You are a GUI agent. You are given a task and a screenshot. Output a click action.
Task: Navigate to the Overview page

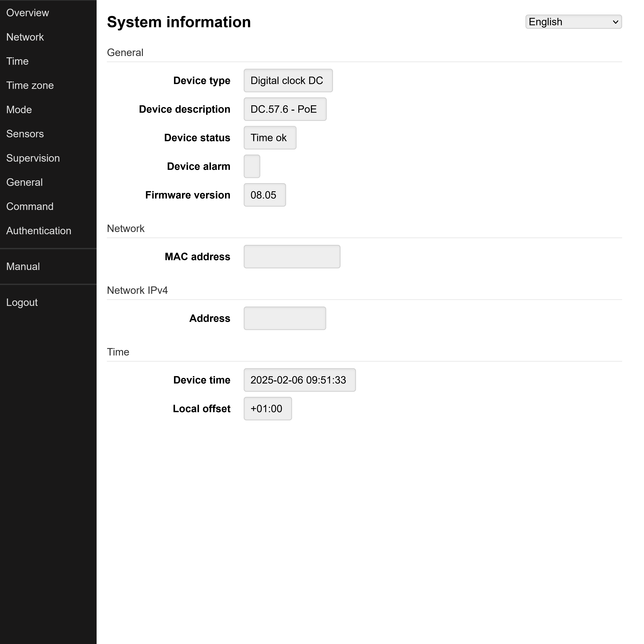coord(28,13)
